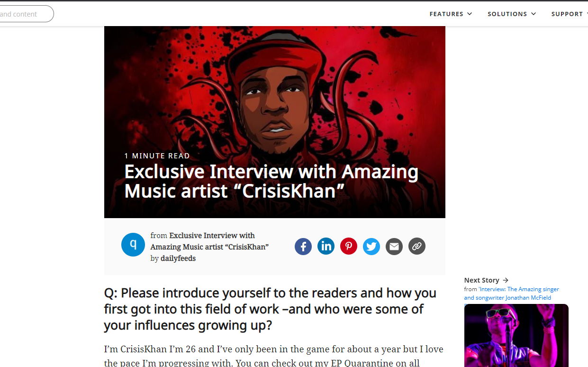Click the search content input field
Screen dimensions: 588x367
tap(27, 14)
